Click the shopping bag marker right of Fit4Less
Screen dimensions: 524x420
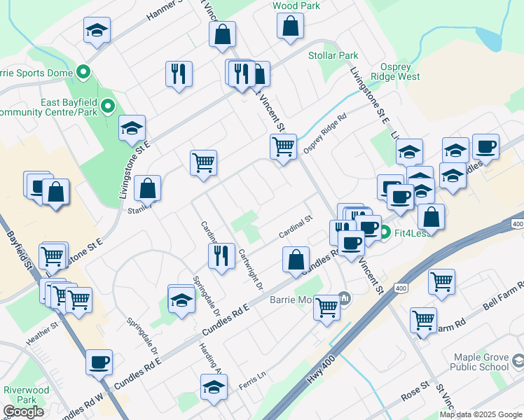click(x=431, y=217)
